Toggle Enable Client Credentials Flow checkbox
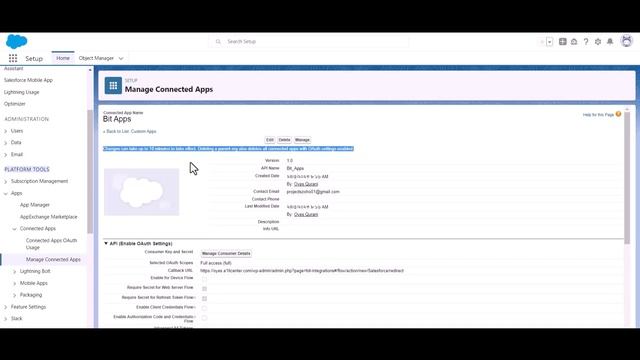 click(204, 308)
